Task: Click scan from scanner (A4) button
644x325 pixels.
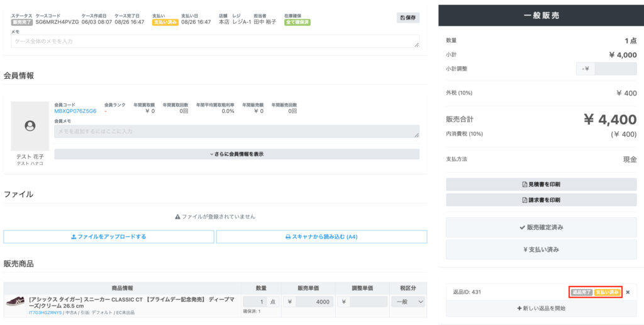Action: 321,237
